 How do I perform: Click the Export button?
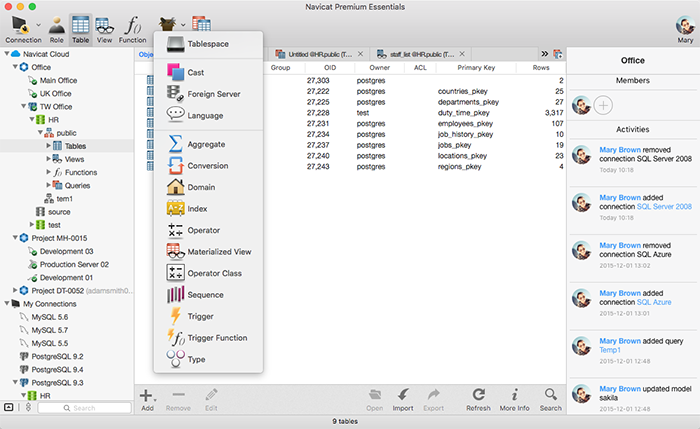click(433, 400)
